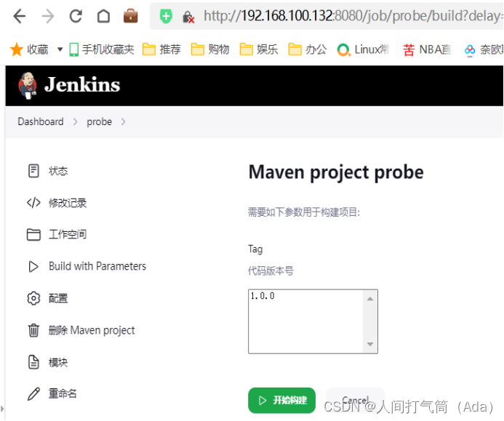Screen dimensions: 504x421
Task: Go to Dashboard breadcrumb
Action: pos(41,122)
